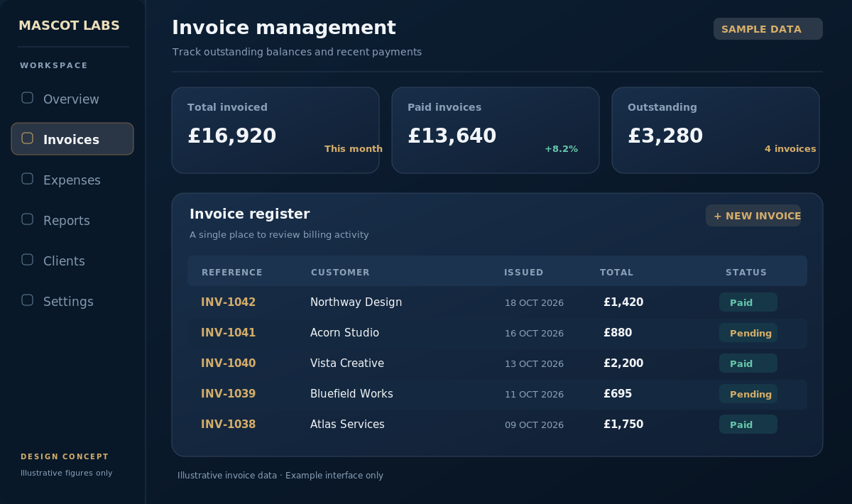Click the 13 OCT 2026 issue date
The image size is (852, 504).
coord(534,364)
